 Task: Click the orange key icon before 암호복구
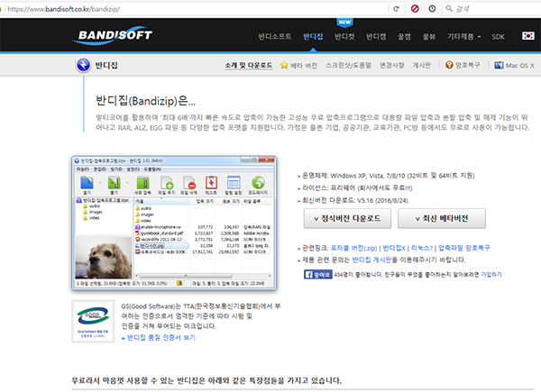tap(449, 65)
